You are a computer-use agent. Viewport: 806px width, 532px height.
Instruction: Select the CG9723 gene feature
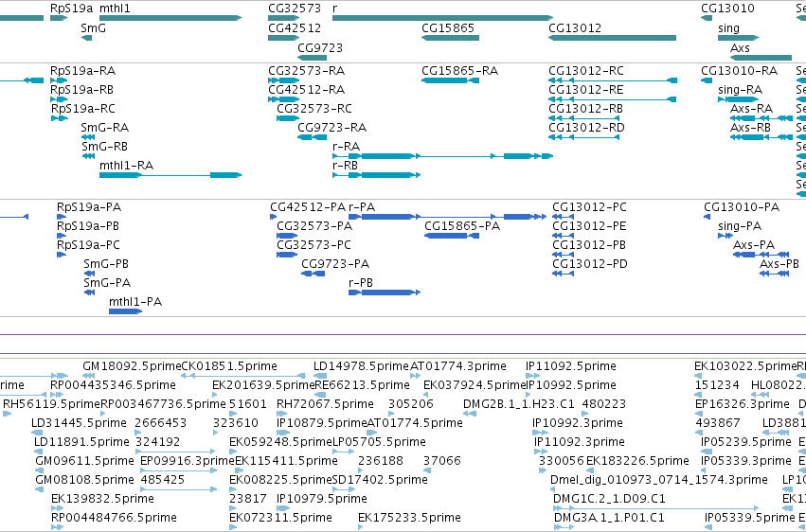click(312, 57)
